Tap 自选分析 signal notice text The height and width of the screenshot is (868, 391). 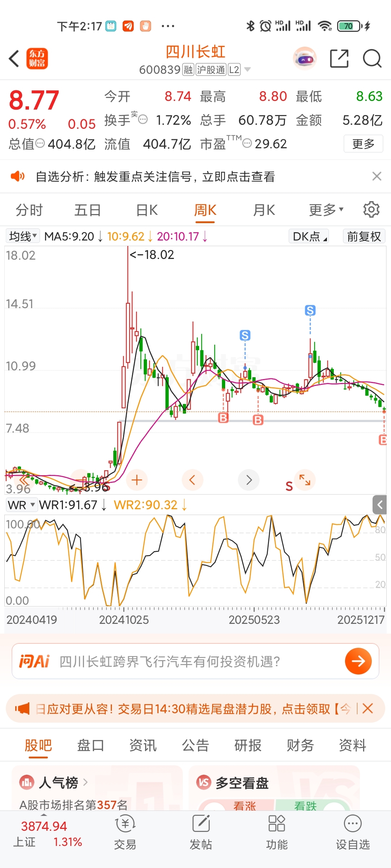(x=155, y=176)
